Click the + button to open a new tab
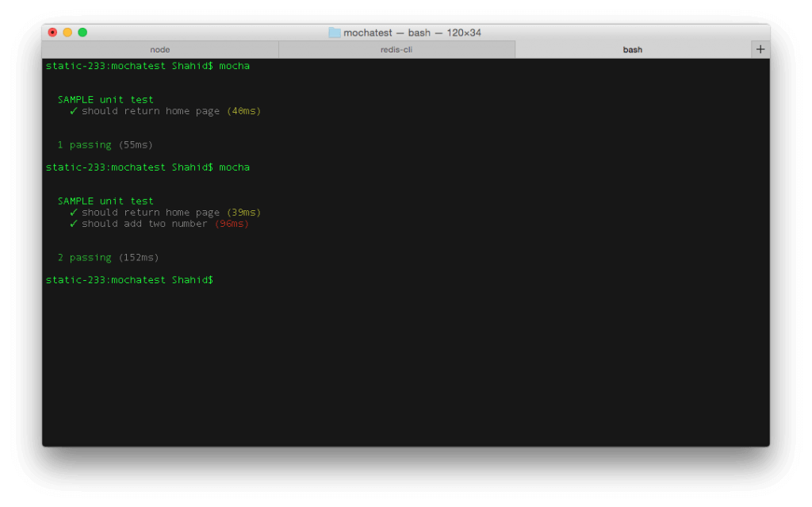Image resolution: width=812 pixels, height=507 pixels. pyautogui.click(x=760, y=48)
